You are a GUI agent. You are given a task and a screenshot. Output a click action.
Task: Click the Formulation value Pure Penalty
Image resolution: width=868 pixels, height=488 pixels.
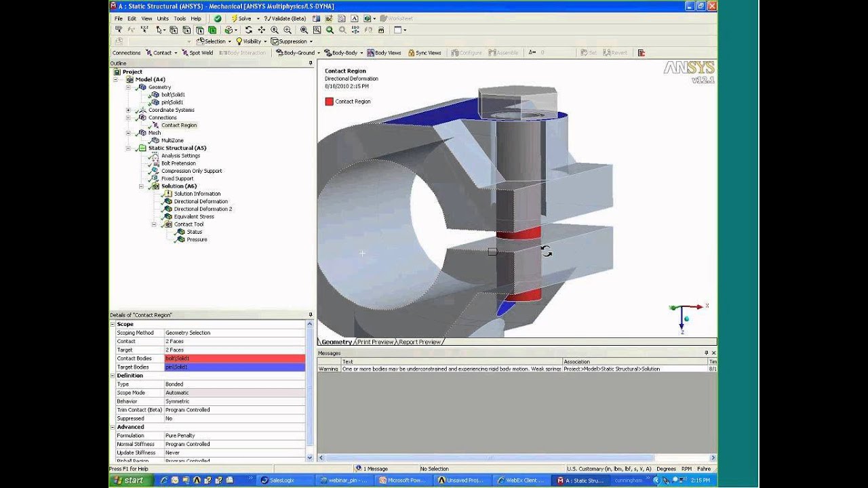tap(235, 436)
